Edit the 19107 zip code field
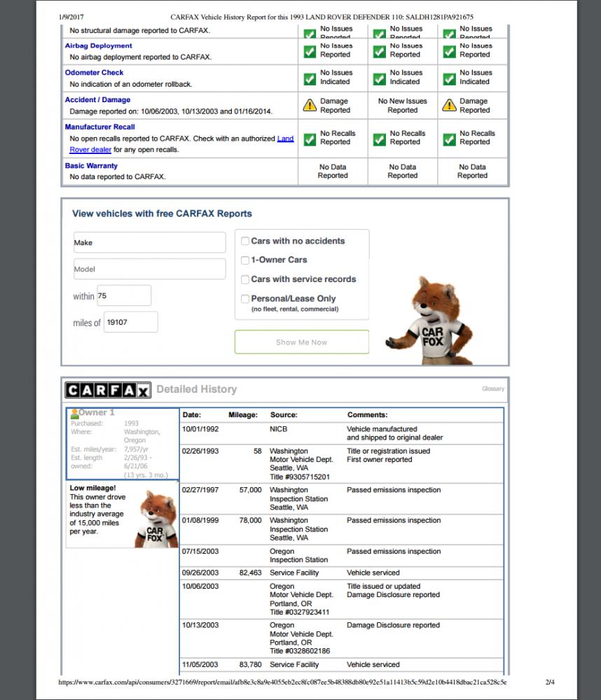601x700 pixels. click(130, 322)
